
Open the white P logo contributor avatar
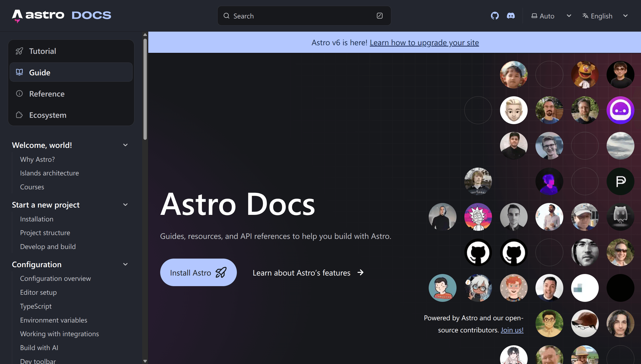pos(620,181)
